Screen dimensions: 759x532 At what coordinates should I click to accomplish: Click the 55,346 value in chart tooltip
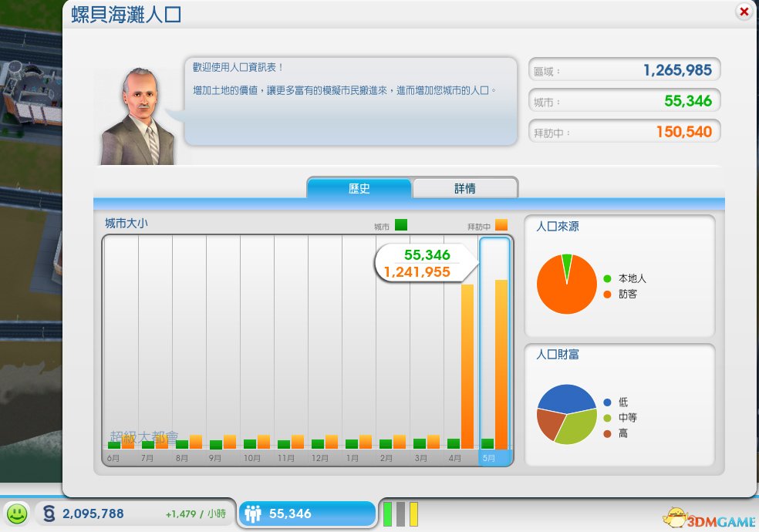(x=427, y=255)
